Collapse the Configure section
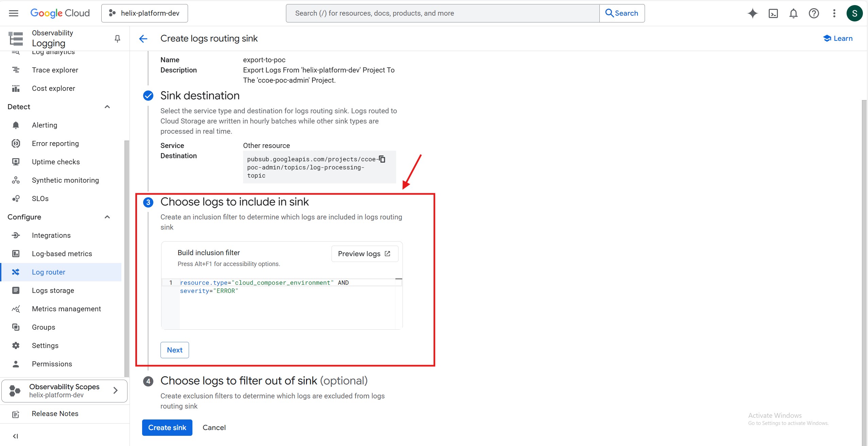Image resolution: width=868 pixels, height=446 pixels. (107, 217)
